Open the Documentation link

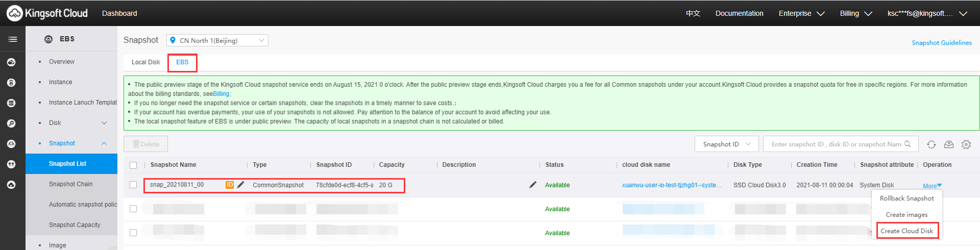(739, 13)
